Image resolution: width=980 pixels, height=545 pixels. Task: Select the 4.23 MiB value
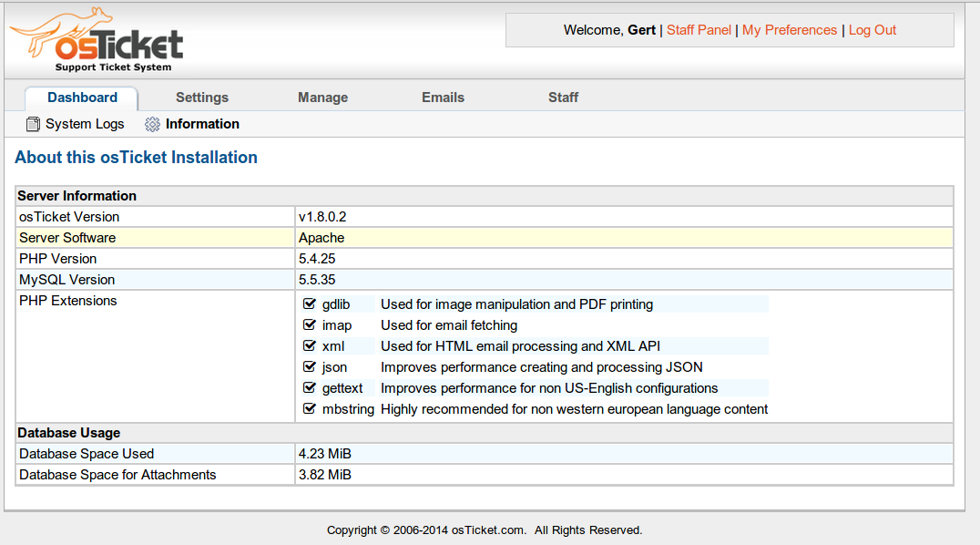tap(325, 454)
